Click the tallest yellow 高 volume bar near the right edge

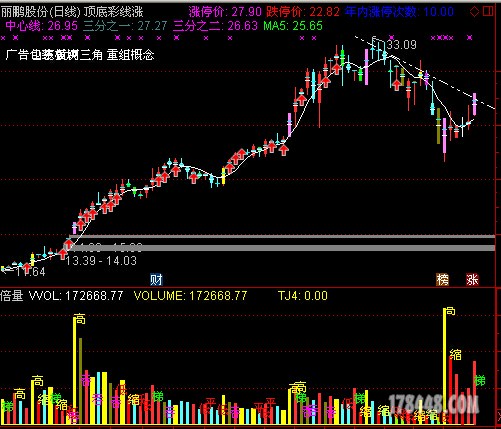click(x=444, y=366)
